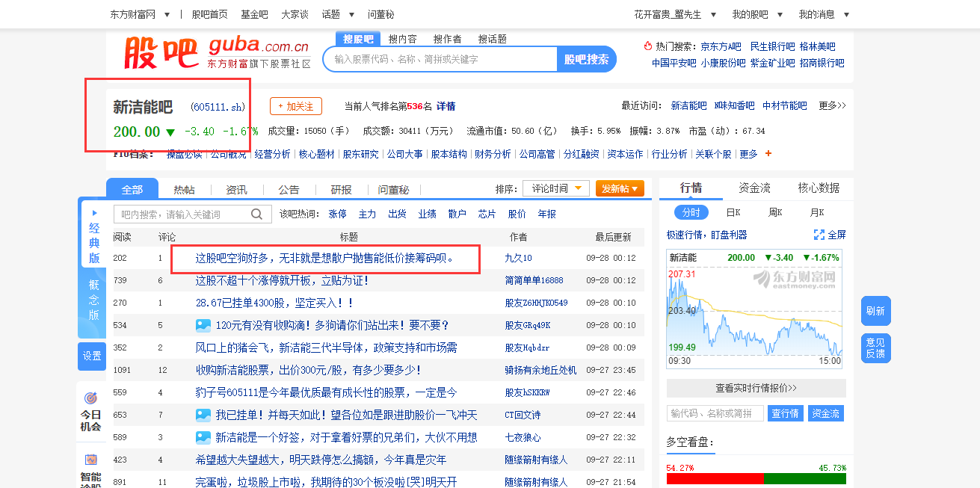The image size is (980, 488).
Task: Switch to 经典版 view
Action: point(93,234)
